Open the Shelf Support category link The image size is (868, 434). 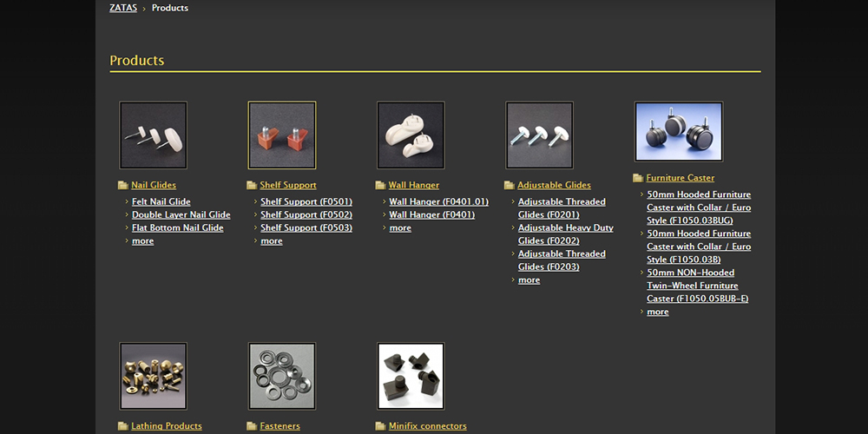point(288,185)
